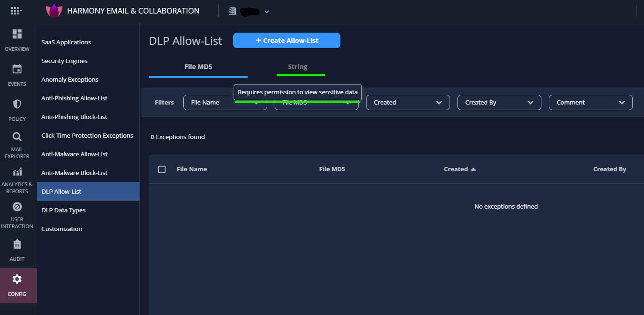Open the app launcher grid icon
Screen dimensions: 644x315
coord(16,10)
